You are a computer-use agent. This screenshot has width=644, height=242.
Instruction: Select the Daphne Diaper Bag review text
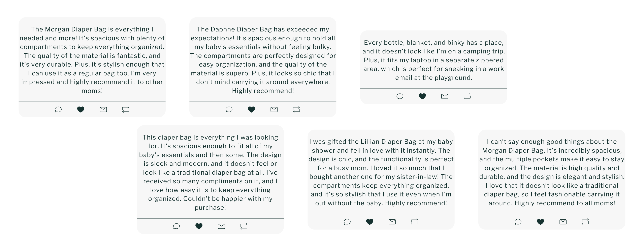coord(263,60)
